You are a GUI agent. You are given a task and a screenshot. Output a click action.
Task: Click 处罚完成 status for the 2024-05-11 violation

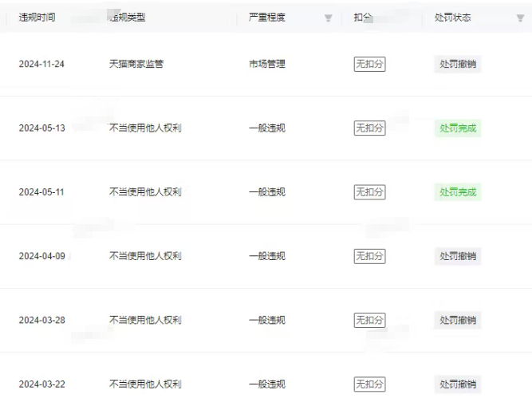[x=458, y=192]
